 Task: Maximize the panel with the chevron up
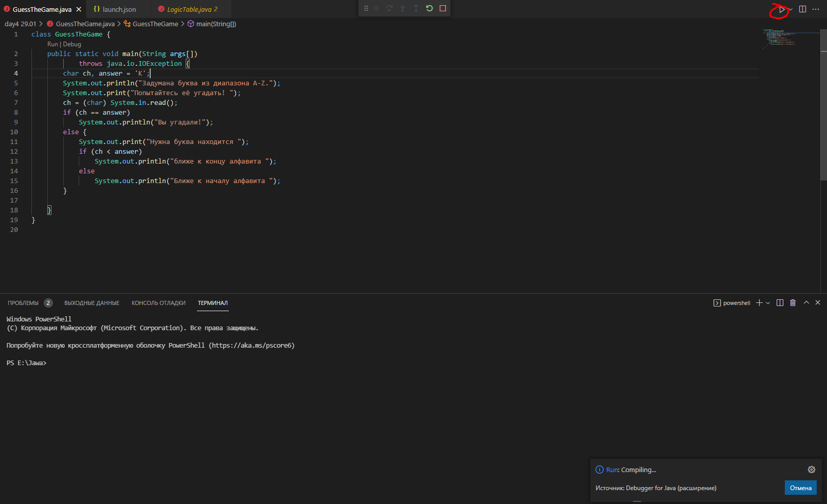pos(806,303)
